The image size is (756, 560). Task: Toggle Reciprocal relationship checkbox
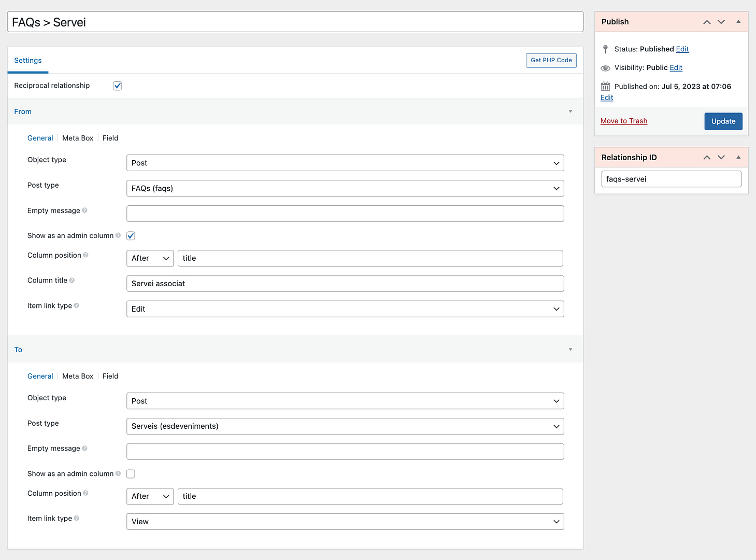point(118,86)
